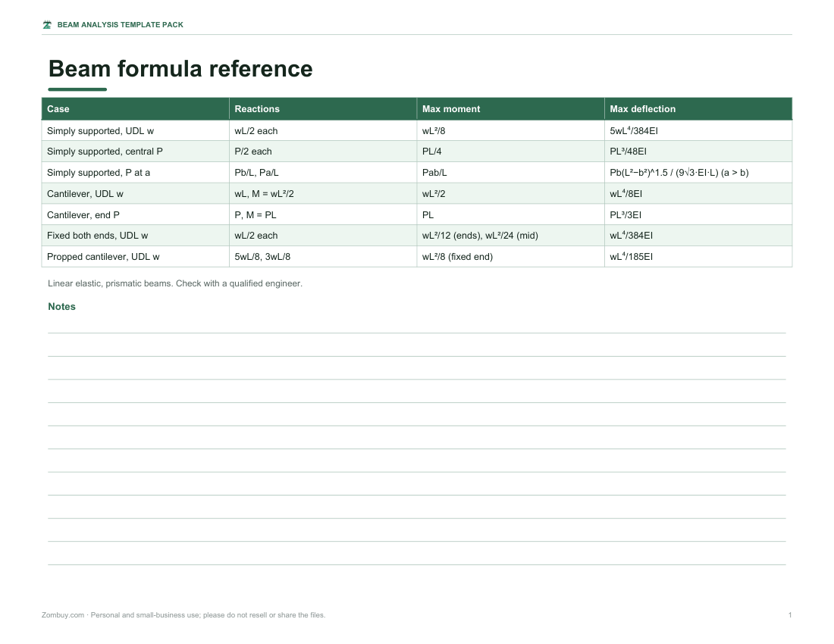This screenshot has height=644, width=834.
Task: Select the 'Propped cantilever, UDL w' cell
Action: coord(135,257)
